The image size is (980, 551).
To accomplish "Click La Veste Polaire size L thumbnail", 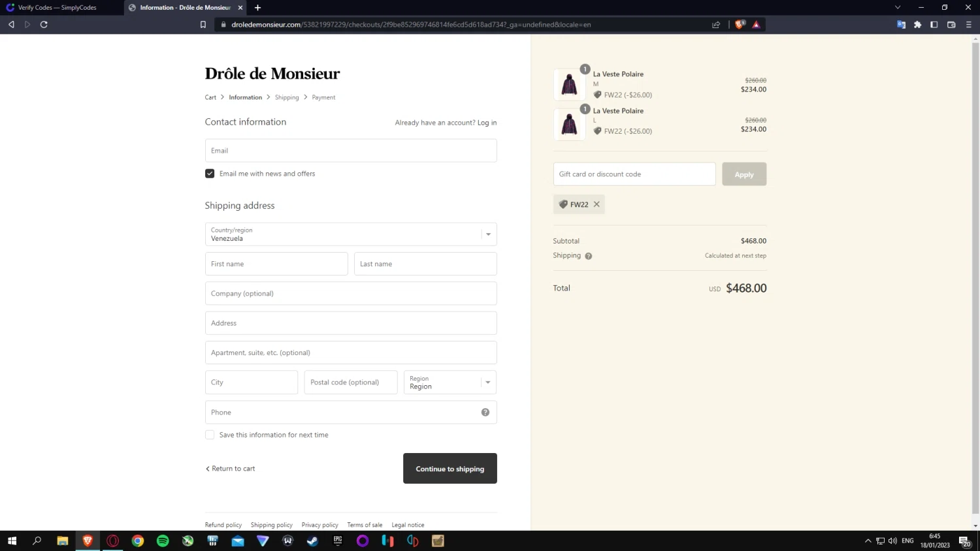I will tap(569, 124).
